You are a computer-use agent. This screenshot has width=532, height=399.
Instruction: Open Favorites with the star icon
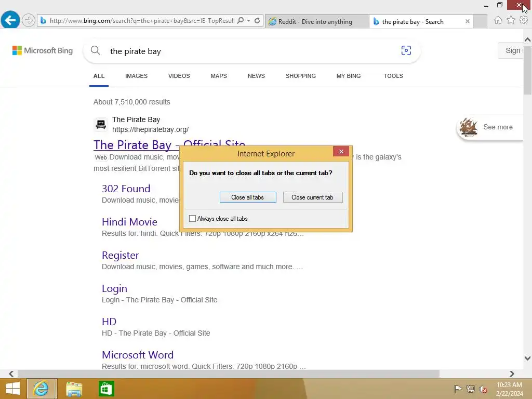[x=511, y=20]
